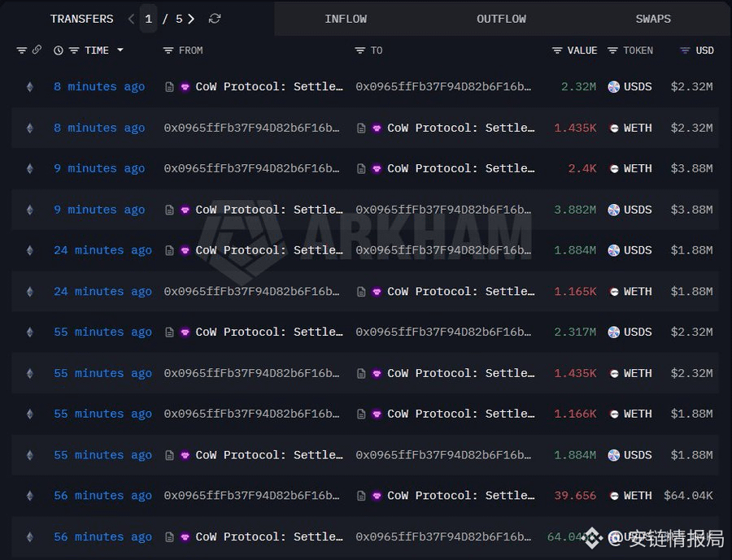
Task: Go to previous transfers page arrow
Action: click(x=131, y=19)
